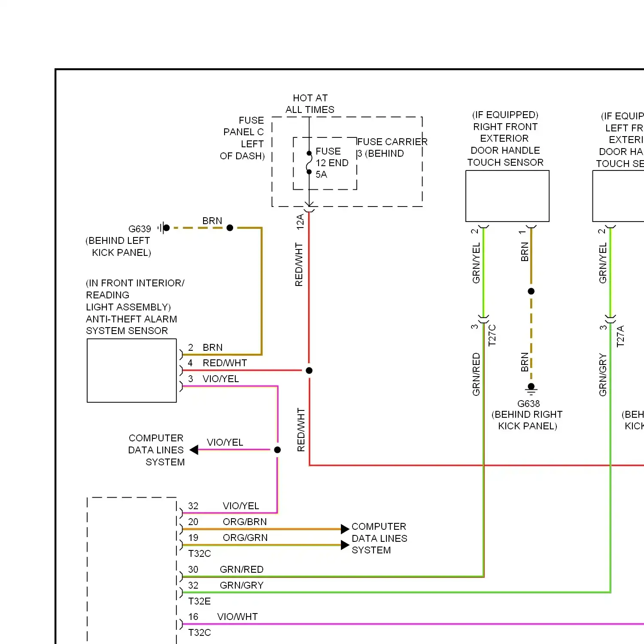This screenshot has width=644, height=644.
Task: Click the lower vertical RED/WHT wire label
Action: click(x=301, y=430)
